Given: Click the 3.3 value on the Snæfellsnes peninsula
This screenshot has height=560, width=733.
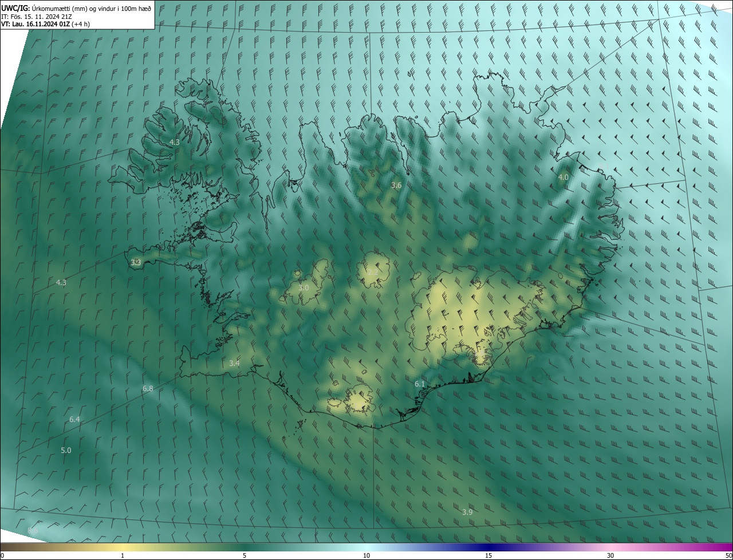Looking at the screenshot, I should [x=136, y=262].
